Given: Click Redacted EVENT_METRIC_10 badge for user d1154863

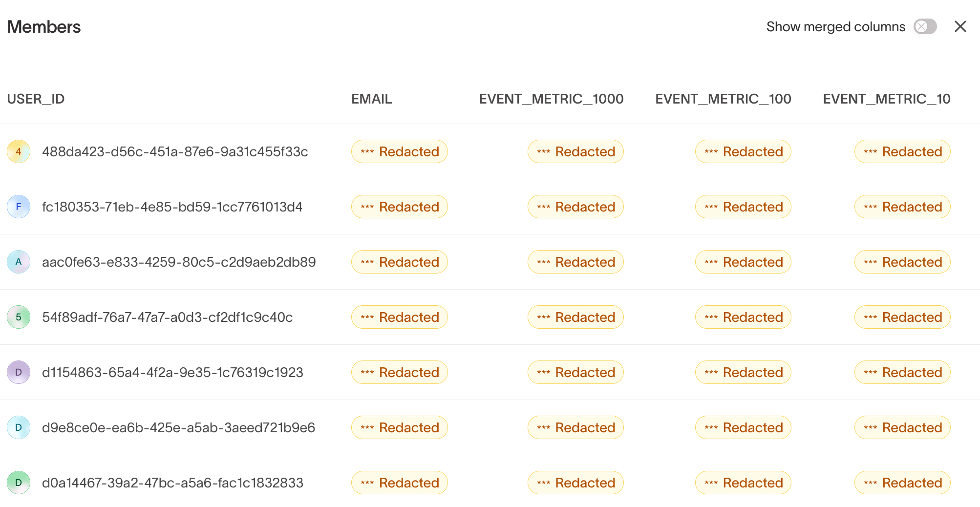Looking at the screenshot, I should 902,372.
